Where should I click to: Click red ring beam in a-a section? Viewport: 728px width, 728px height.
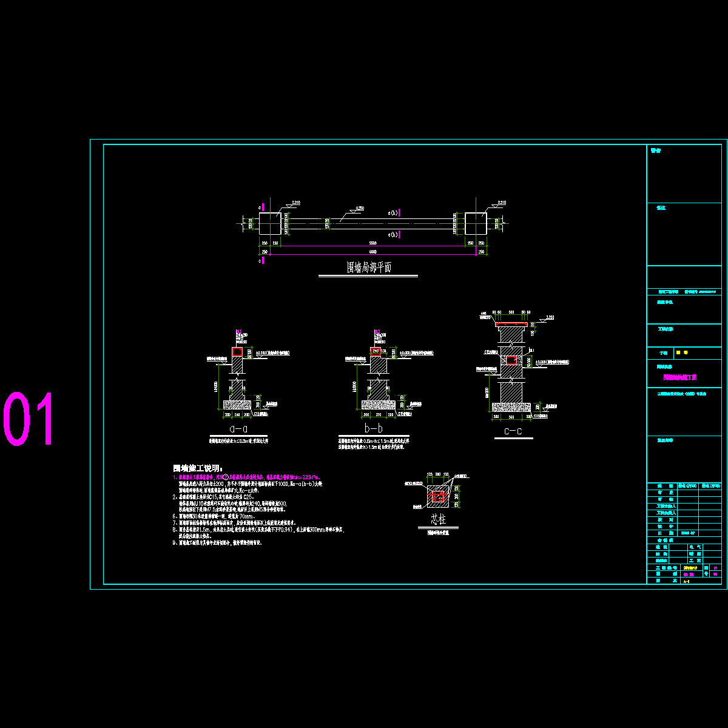pos(237,351)
